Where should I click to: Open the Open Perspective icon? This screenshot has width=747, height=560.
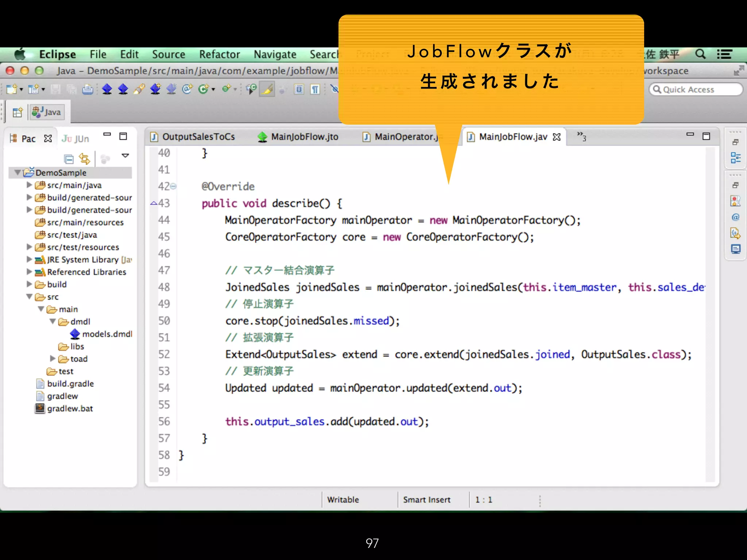[17, 112]
